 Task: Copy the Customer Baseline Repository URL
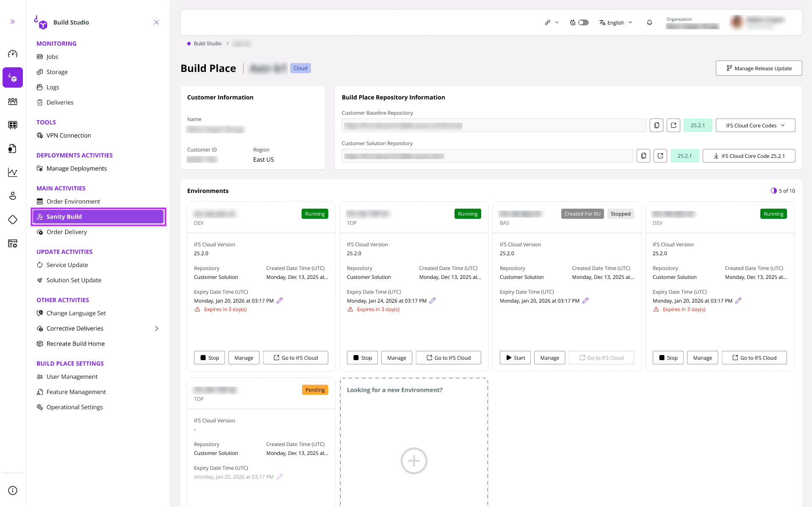(657, 125)
